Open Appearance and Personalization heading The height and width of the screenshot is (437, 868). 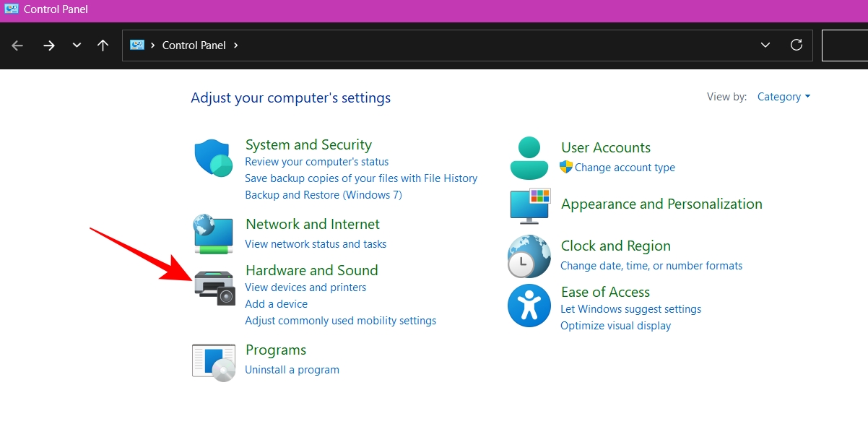tap(661, 204)
